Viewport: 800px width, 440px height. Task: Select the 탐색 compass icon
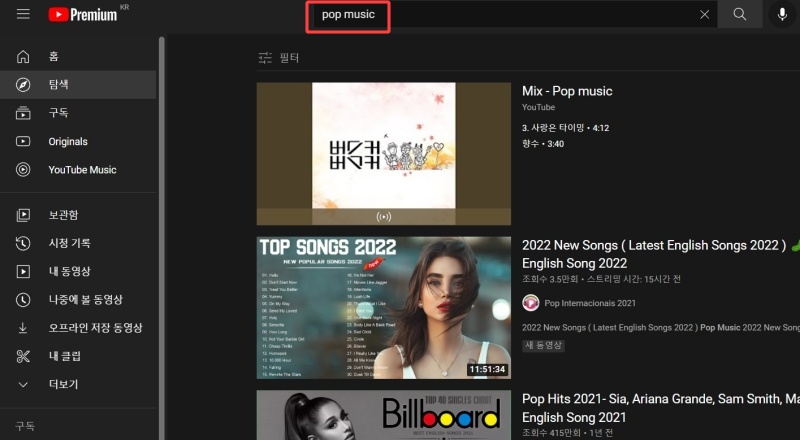[x=23, y=85]
